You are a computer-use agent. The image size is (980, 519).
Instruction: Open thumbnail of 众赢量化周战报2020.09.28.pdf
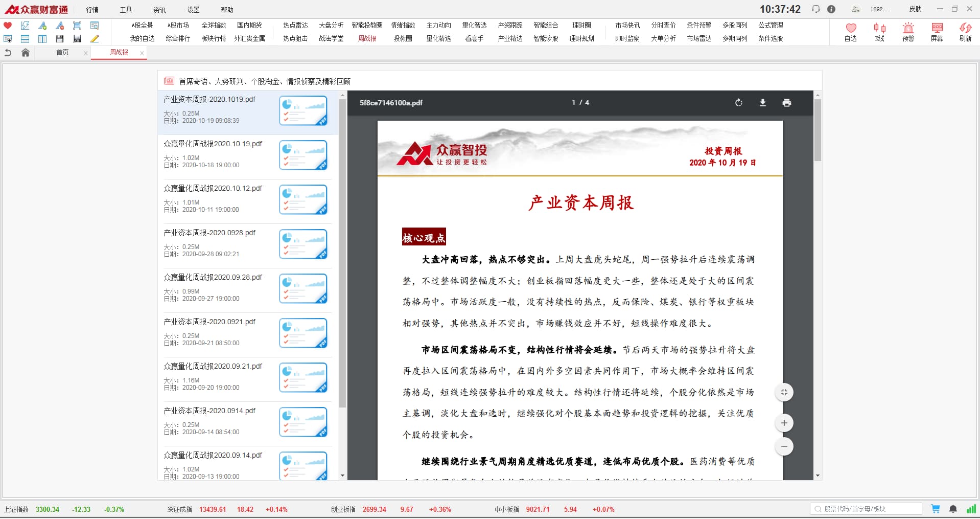coord(303,289)
